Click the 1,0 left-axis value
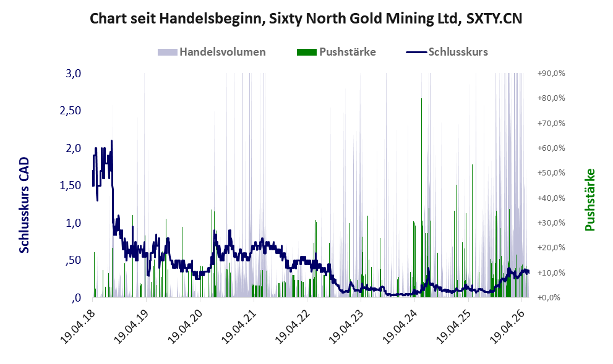The width and height of the screenshot is (613, 364). (x=73, y=222)
